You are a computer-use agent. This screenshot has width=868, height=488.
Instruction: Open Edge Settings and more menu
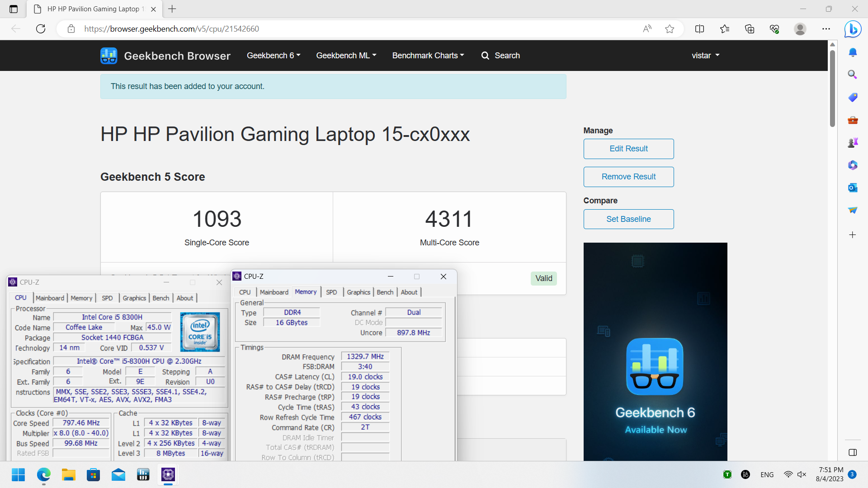(826, 29)
